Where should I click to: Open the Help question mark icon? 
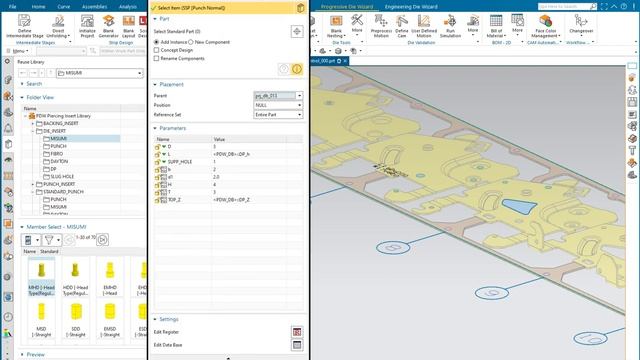pyautogui.click(x=624, y=7)
